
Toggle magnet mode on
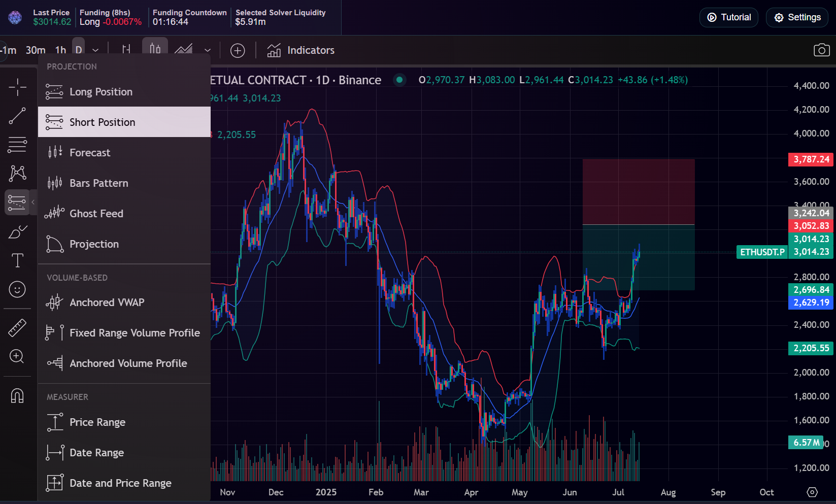click(x=17, y=395)
